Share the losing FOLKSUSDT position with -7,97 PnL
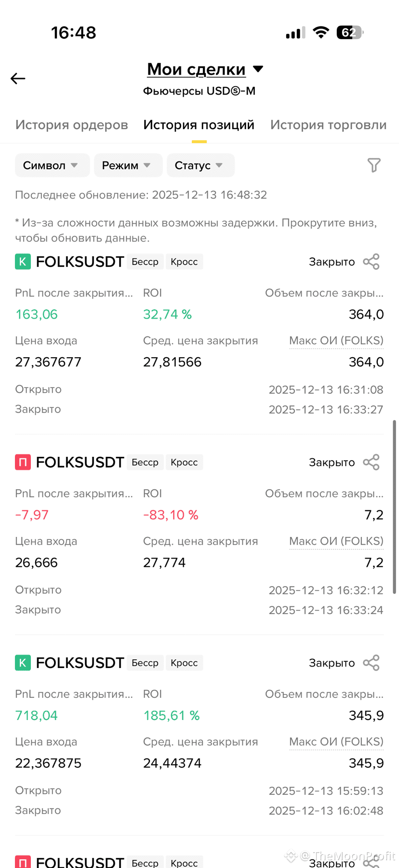The width and height of the screenshot is (399, 868). pyautogui.click(x=371, y=462)
